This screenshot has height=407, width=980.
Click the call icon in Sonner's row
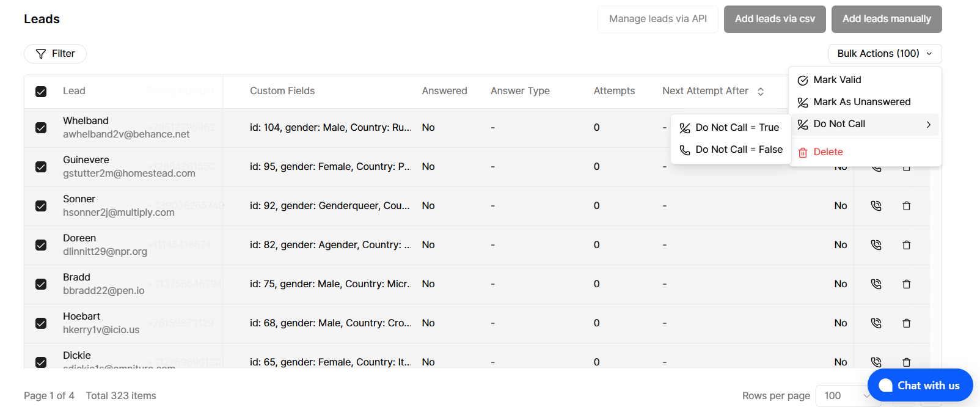(876, 206)
